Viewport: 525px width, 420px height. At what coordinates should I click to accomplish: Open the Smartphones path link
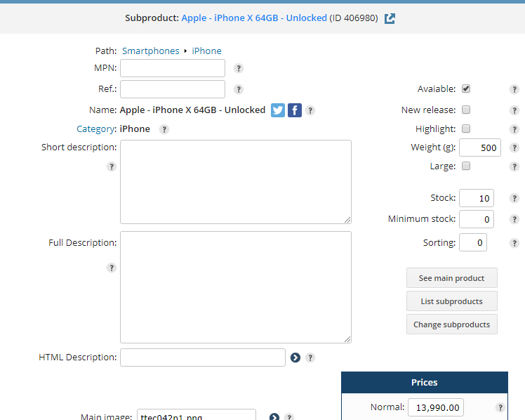[x=151, y=51]
